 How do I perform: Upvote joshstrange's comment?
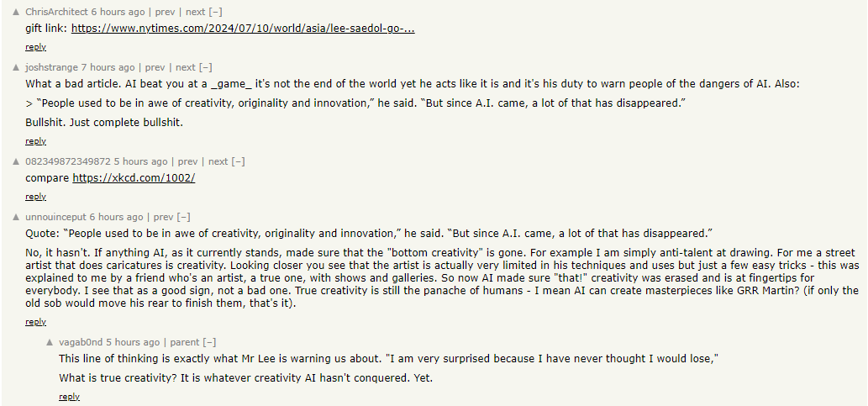tap(16, 67)
